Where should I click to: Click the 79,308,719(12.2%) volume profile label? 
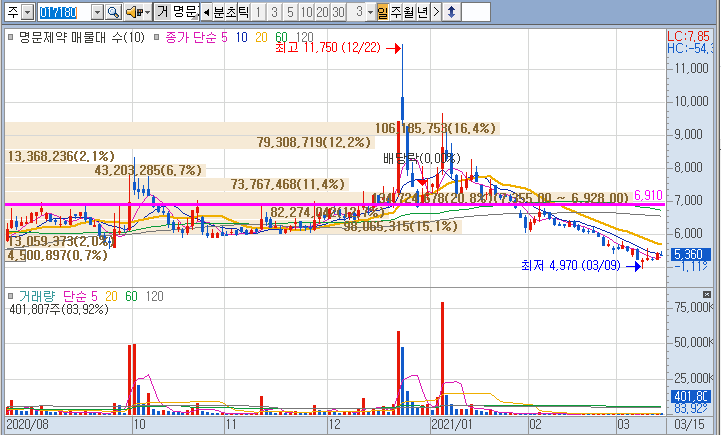tap(314, 142)
